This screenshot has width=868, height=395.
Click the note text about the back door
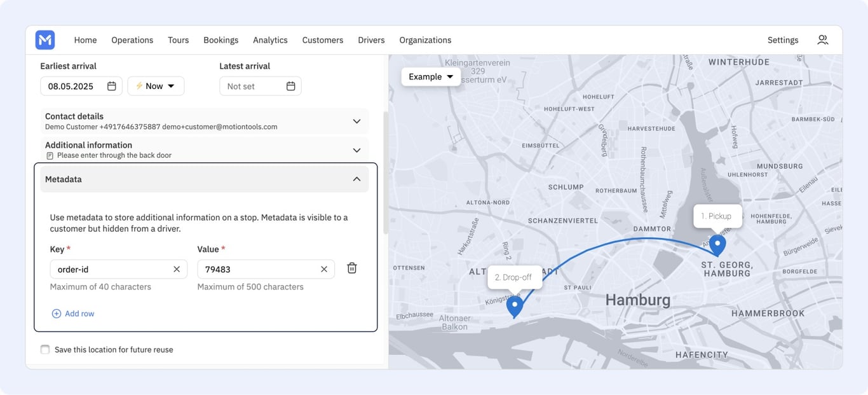click(x=114, y=155)
